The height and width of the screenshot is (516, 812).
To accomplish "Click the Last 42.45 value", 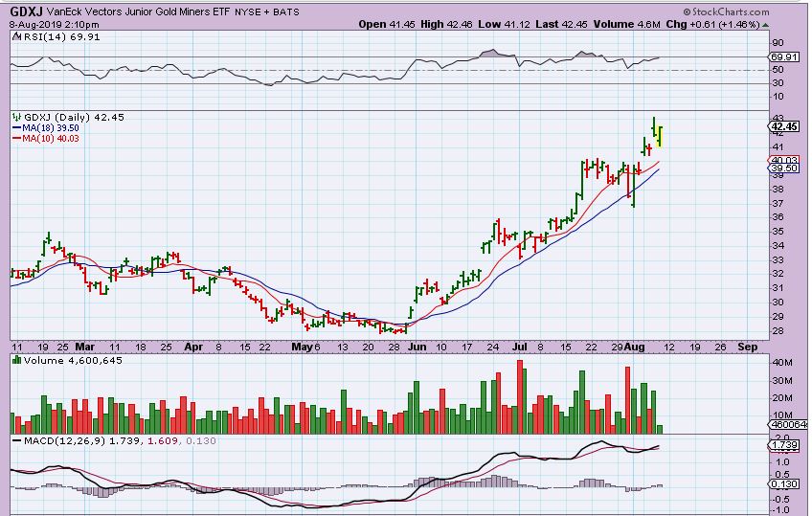I will (561, 24).
